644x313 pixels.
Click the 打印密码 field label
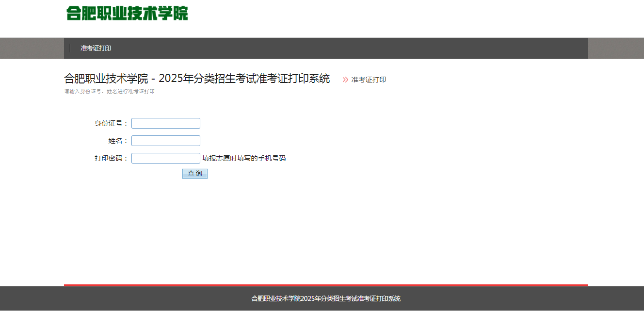click(111, 158)
